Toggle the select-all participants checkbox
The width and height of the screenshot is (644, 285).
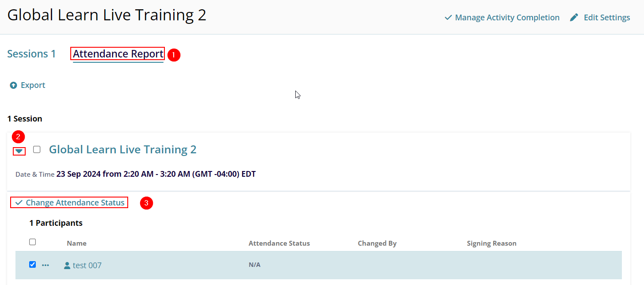pyautogui.click(x=32, y=242)
